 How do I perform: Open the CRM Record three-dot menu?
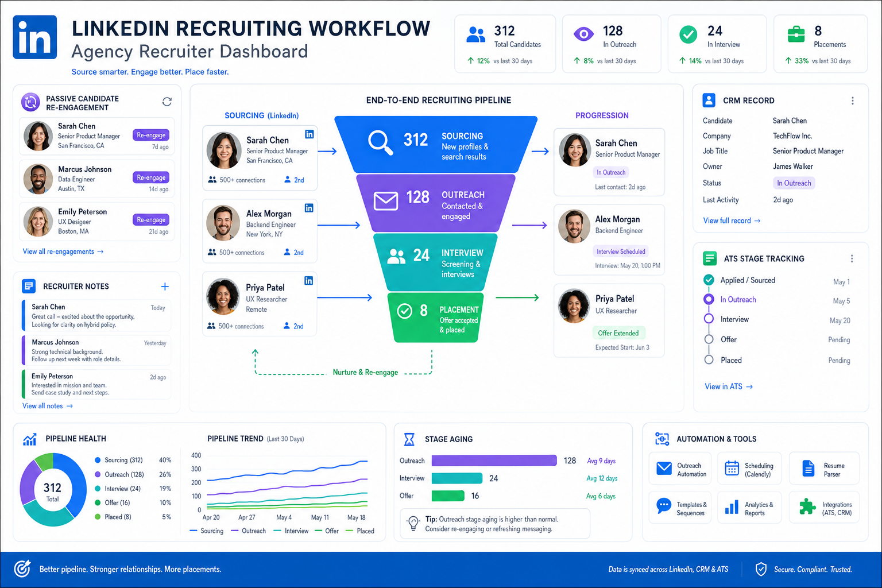(x=853, y=101)
